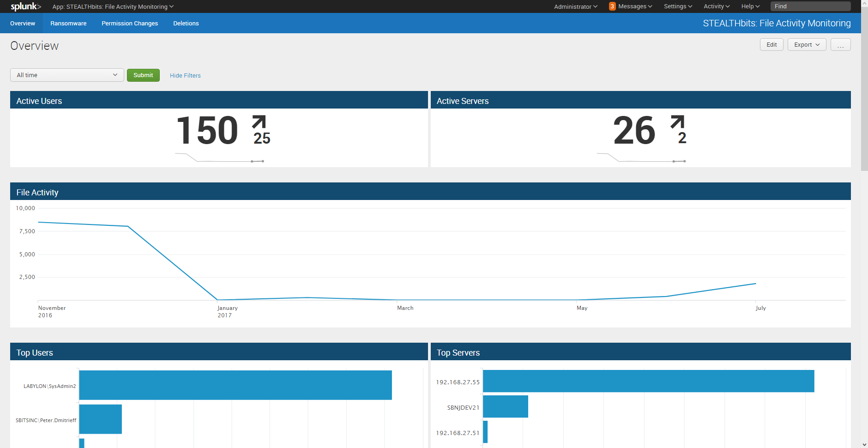
Task: Open the Help dropdown
Action: pyautogui.click(x=750, y=6)
